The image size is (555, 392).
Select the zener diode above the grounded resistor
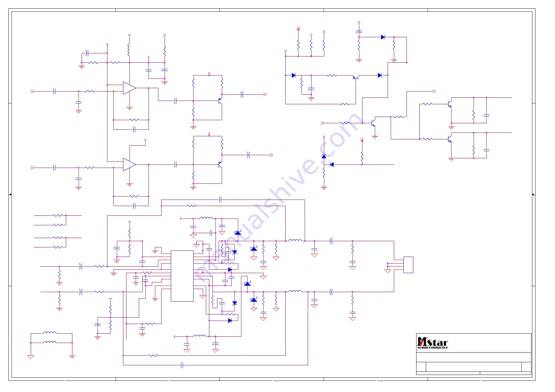pyautogui.click(x=324, y=156)
